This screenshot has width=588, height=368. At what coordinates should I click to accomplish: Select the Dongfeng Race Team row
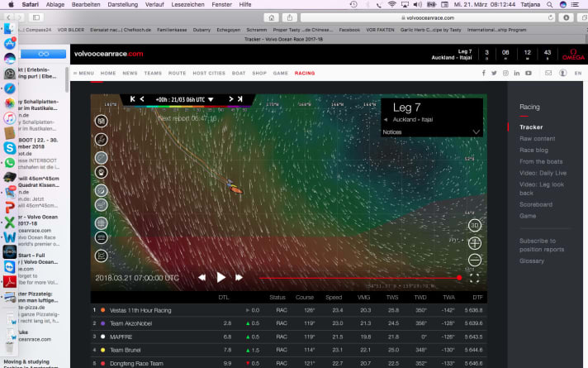(x=289, y=363)
